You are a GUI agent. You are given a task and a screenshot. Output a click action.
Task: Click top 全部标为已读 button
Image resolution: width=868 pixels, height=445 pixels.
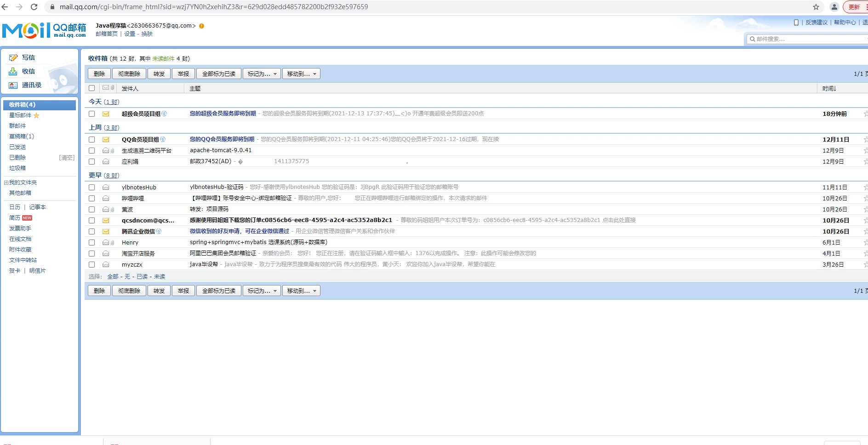(219, 74)
